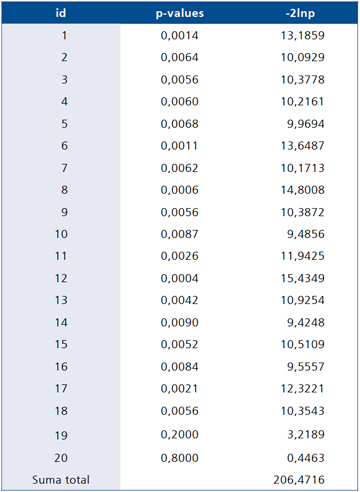Click p-value 0,8000 in row 20
This screenshot has width=360, height=492.
pyautogui.click(x=179, y=458)
